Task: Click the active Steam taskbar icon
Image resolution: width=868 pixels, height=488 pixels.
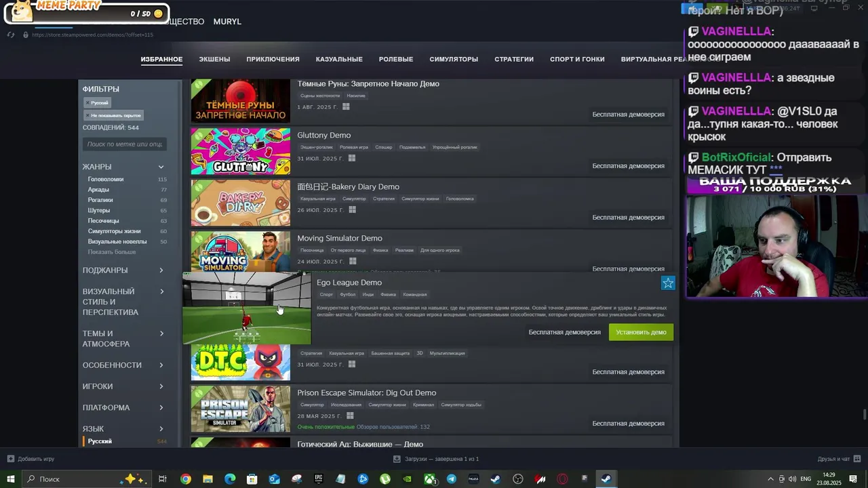Action: point(606,479)
